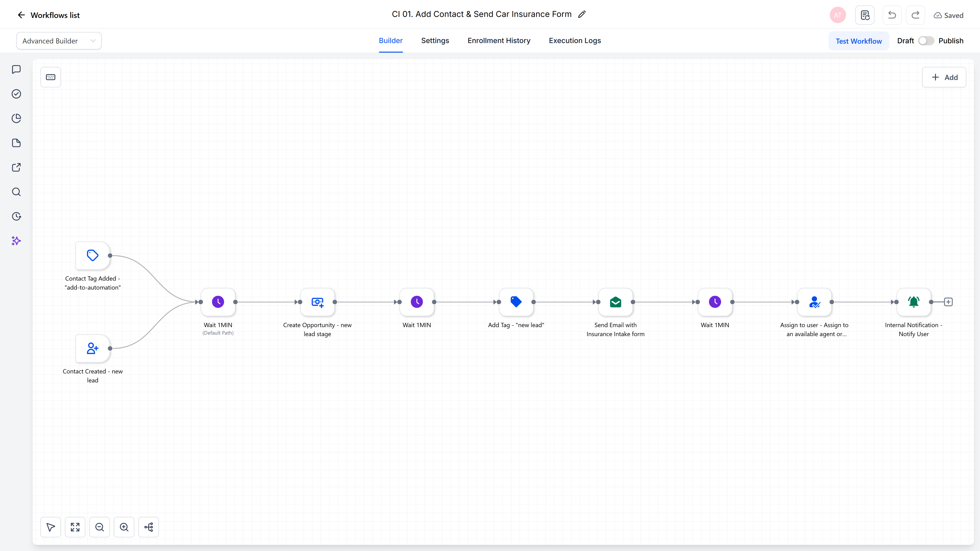
Task: Open the Execution Logs tab
Action: point(575,41)
